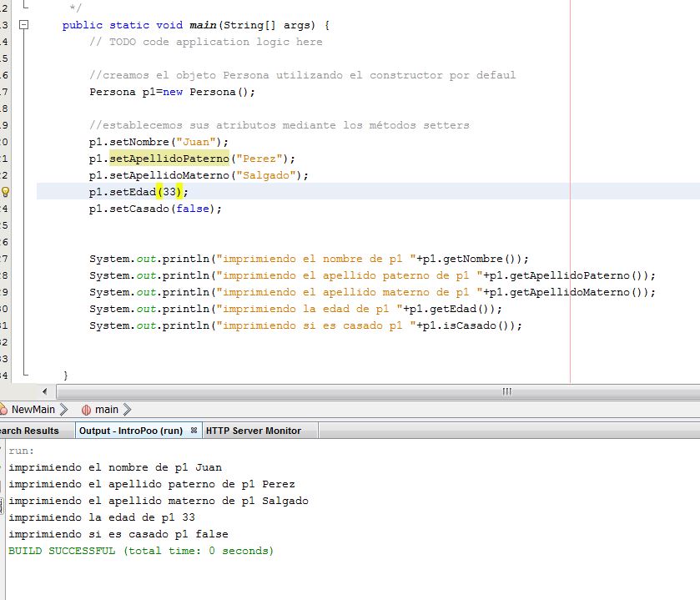Click the left arrow of the horizontal scrollbar
This screenshot has height=600, width=700.
(46, 391)
